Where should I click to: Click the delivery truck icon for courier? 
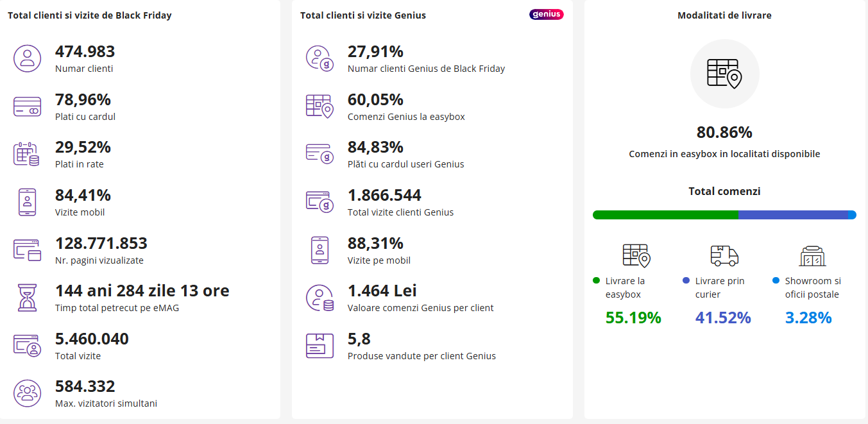click(724, 255)
